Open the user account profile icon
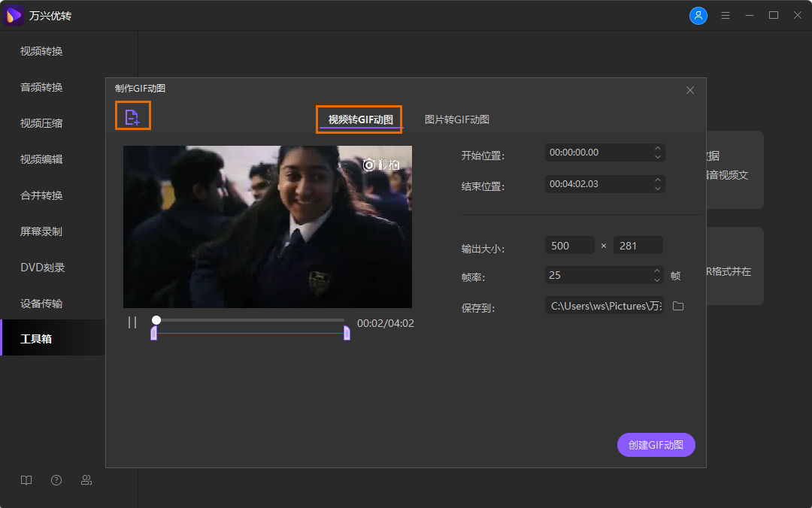 pos(698,16)
